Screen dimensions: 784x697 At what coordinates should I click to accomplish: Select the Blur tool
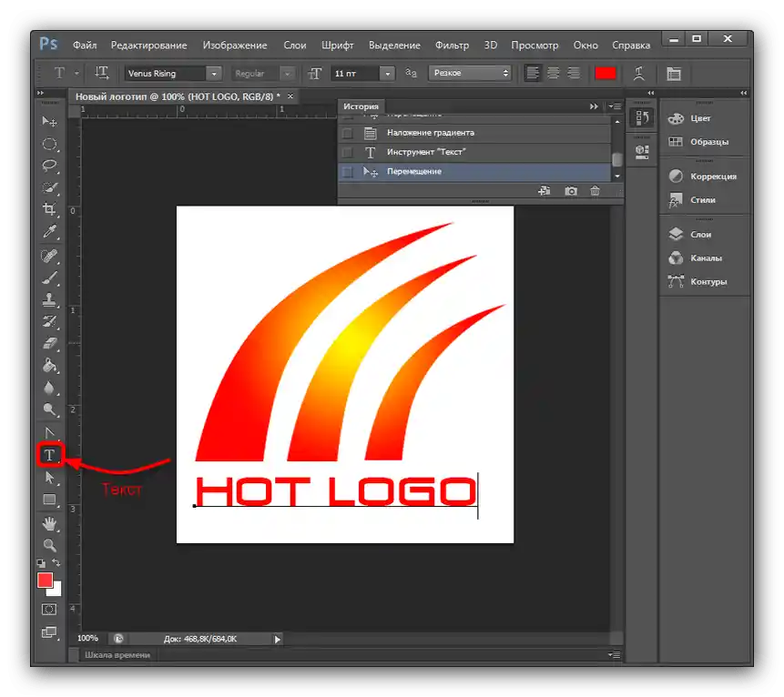pyautogui.click(x=49, y=388)
